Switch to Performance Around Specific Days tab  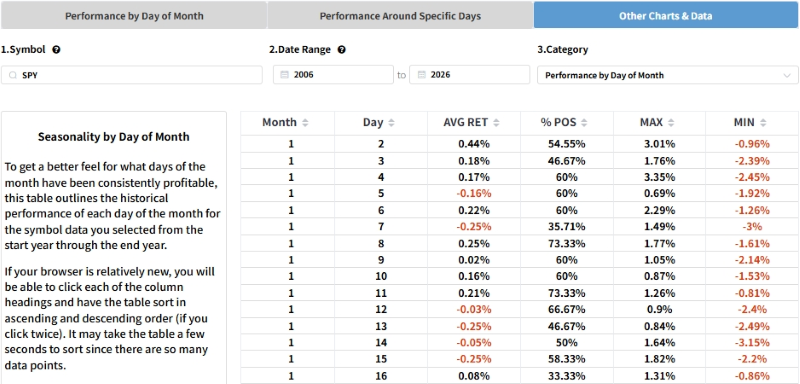400,15
